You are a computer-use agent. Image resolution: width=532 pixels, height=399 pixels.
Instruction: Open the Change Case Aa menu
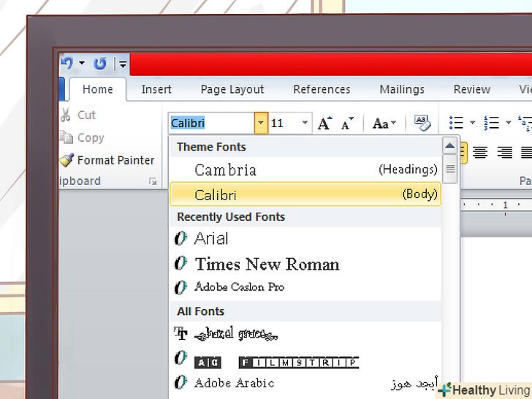point(384,123)
